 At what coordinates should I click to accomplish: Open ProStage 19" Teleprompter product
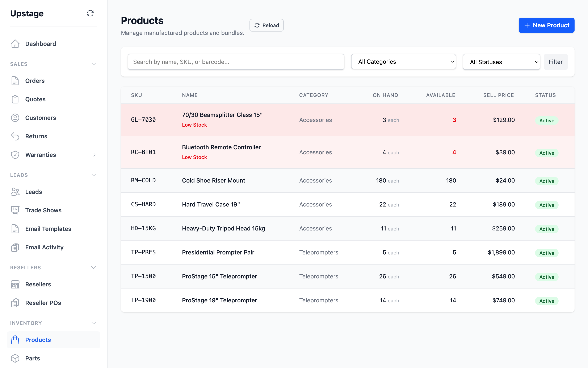tap(219, 300)
